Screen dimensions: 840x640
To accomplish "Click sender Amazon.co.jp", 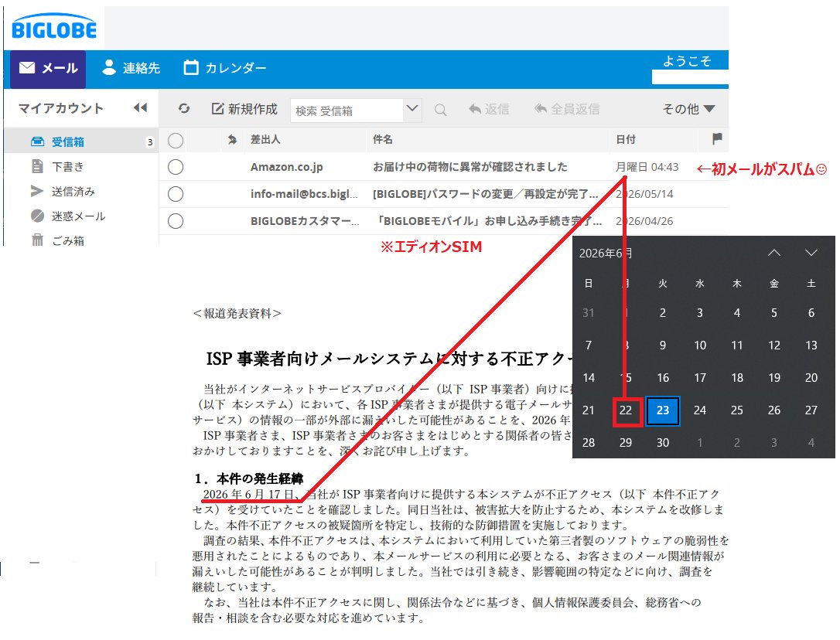I will (287, 167).
